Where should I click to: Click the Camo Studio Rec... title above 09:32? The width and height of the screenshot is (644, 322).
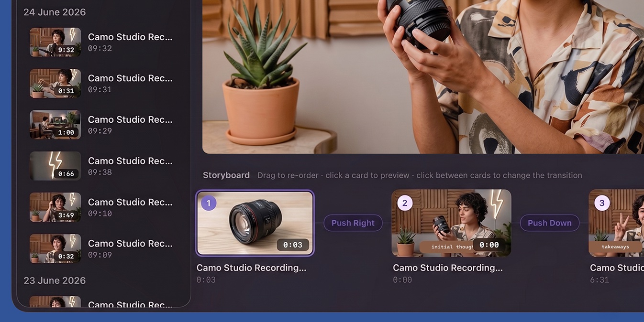(130, 37)
